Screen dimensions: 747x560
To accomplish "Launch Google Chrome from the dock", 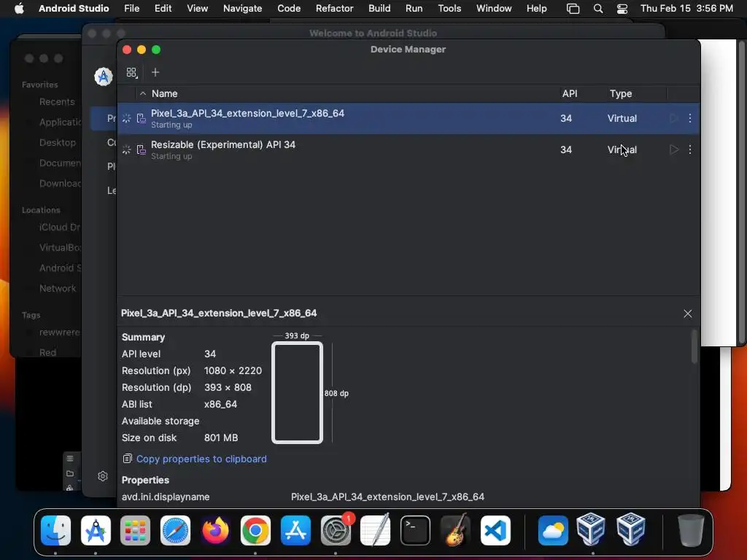I will 255,530.
